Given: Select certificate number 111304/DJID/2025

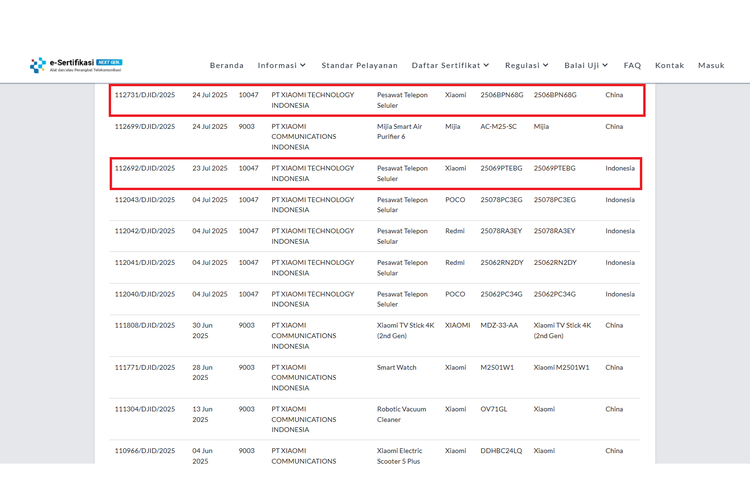Looking at the screenshot, I should tap(145, 409).
